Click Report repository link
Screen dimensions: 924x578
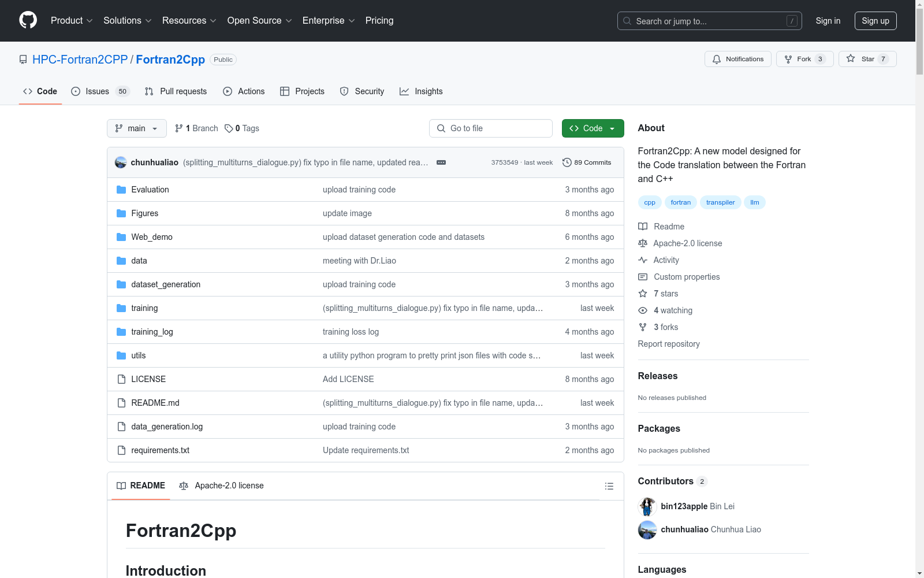pyautogui.click(x=669, y=344)
